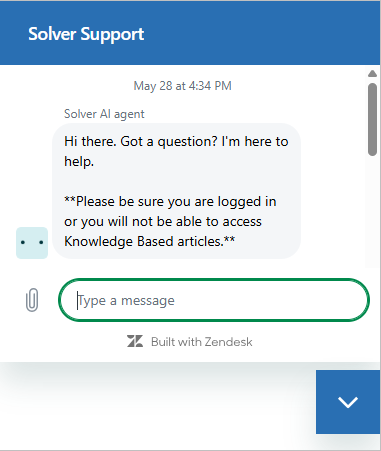Click the empty white area left of the collapse button
Screen dimensions: 381x451
[x=157, y=403]
